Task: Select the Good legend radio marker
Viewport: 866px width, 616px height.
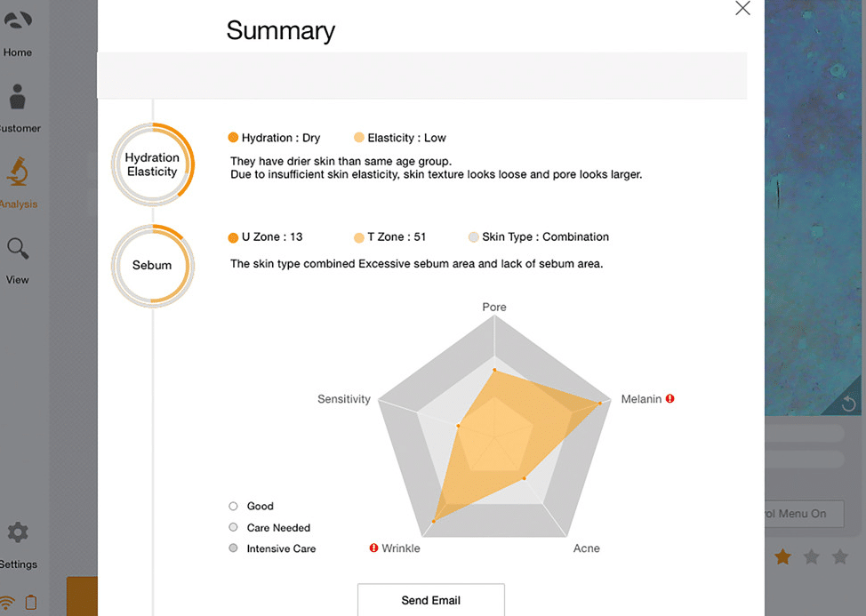Action: pyautogui.click(x=233, y=507)
